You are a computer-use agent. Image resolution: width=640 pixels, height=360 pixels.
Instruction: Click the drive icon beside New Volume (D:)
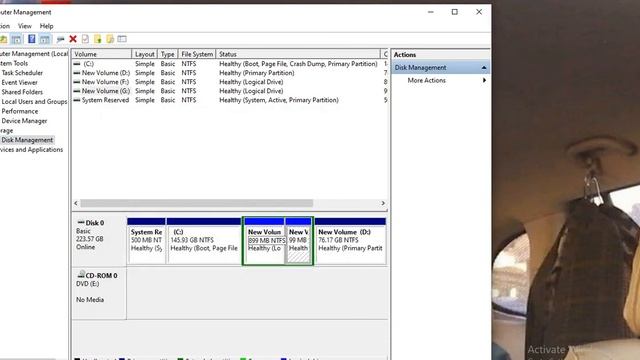point(77,73)
